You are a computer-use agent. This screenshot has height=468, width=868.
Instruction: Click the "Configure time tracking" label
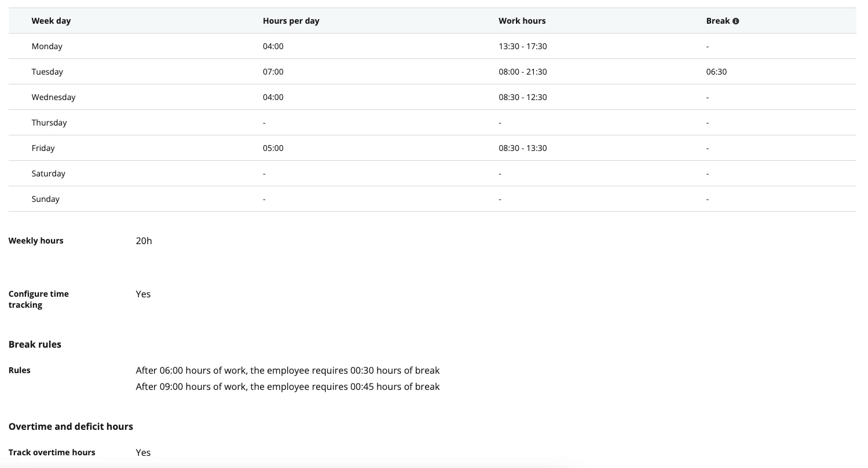(39, 299)
